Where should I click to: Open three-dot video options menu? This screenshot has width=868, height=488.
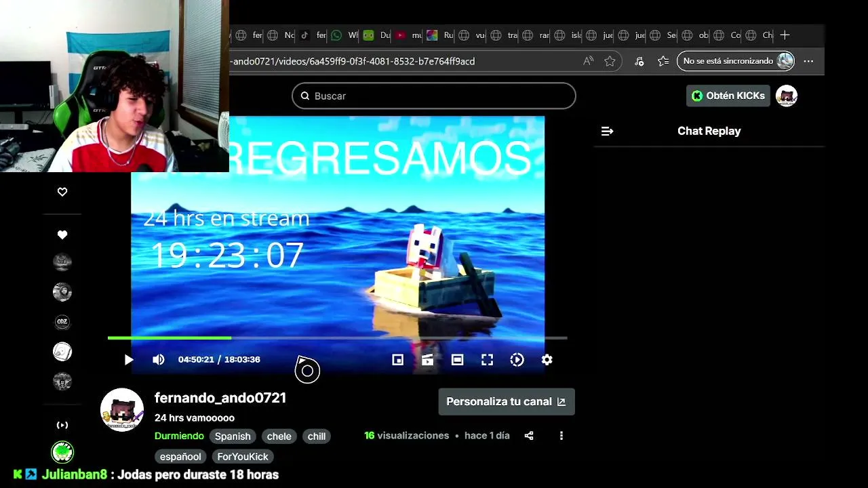click(x=561, y=436)
